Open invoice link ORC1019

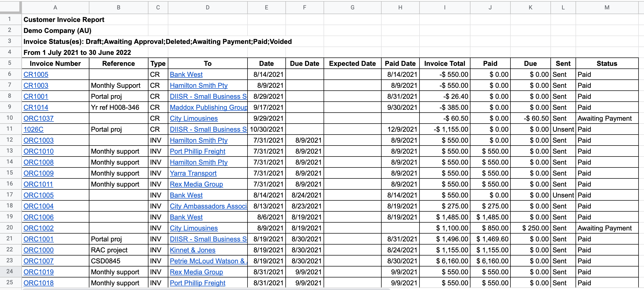coord(38,272)
